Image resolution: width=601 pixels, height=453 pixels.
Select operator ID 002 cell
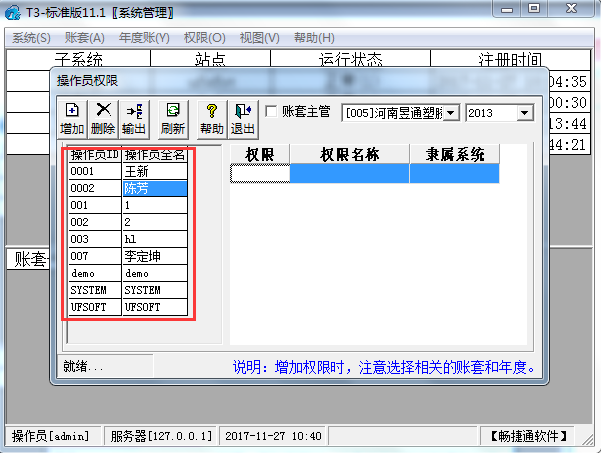click(95, 222)
